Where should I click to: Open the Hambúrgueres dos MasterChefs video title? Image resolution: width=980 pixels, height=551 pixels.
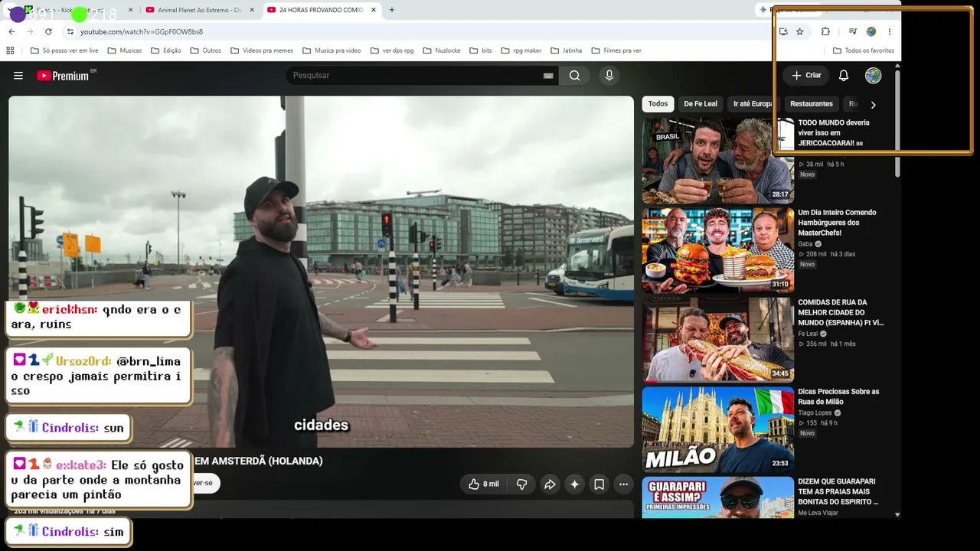click(x=837, y=223)
